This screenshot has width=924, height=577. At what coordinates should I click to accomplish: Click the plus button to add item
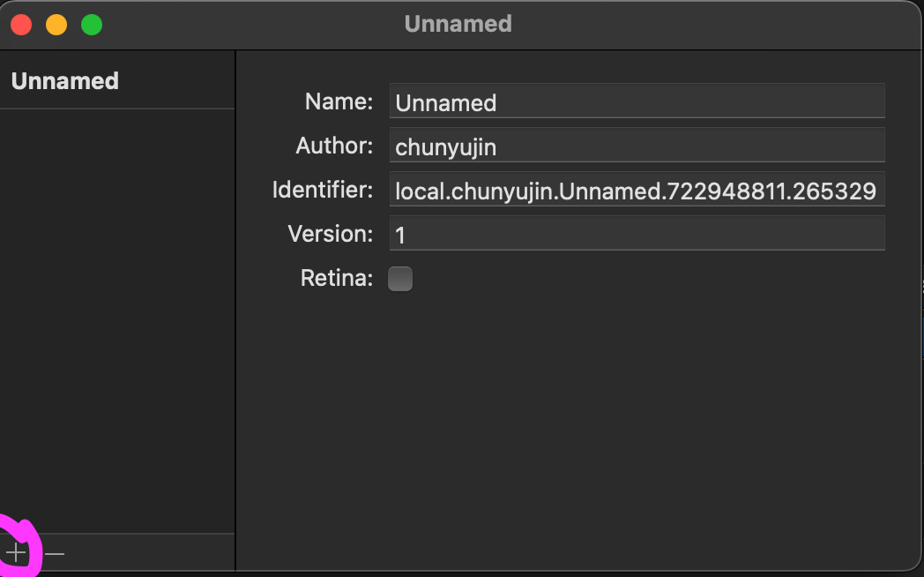16,553
